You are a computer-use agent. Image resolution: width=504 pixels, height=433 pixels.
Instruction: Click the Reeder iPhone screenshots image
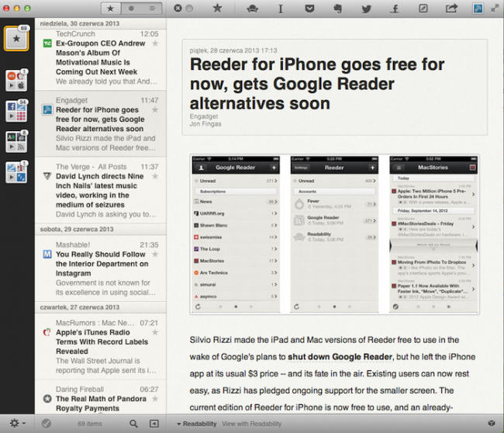[334, 234]
